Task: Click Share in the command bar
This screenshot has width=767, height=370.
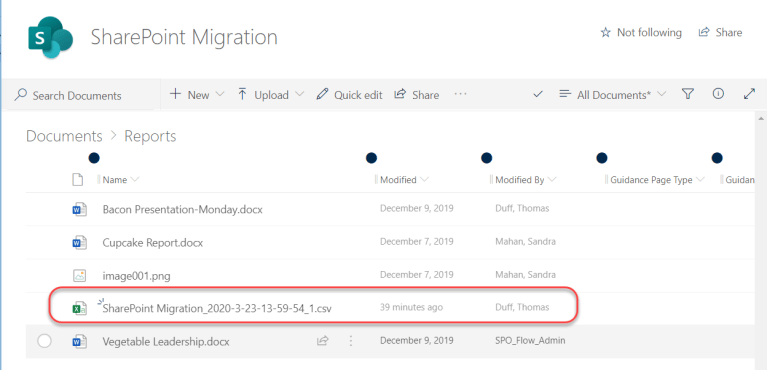Action: (x=417, y=95)
